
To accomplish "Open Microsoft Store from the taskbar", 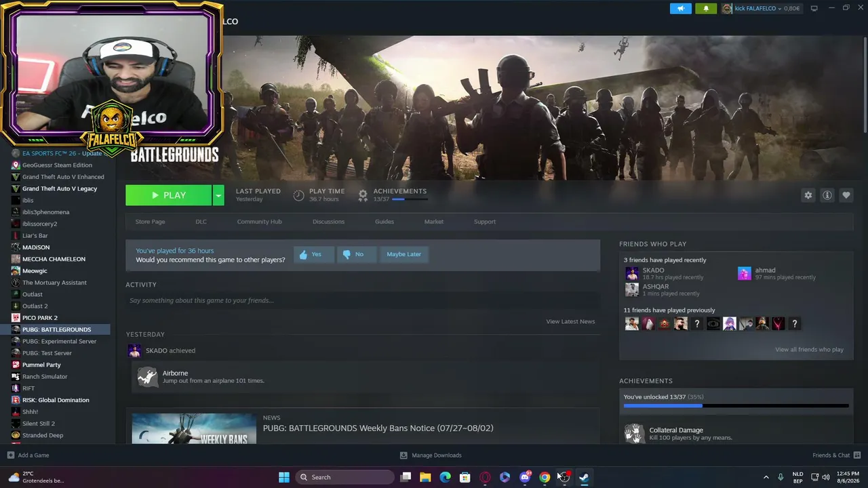I will pos(465,477).
